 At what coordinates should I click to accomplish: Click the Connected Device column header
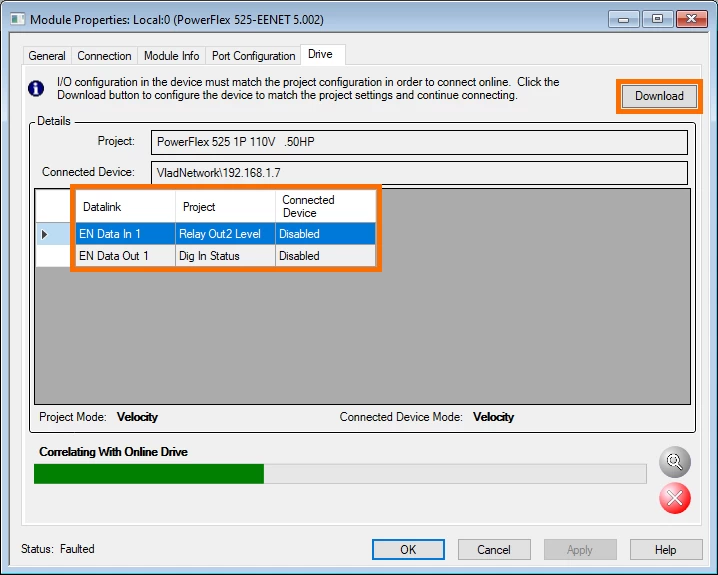(325, 206)
